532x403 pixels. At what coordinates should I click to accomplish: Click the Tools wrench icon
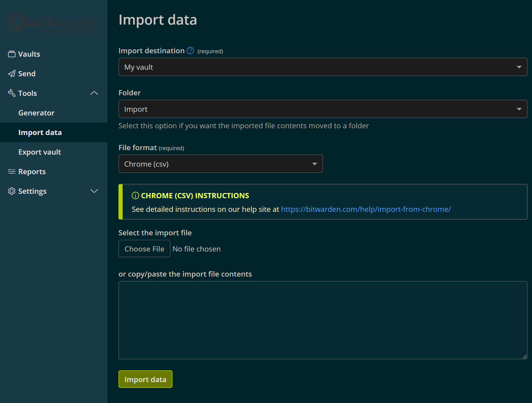pyautogui.click(x=12, y=93)
